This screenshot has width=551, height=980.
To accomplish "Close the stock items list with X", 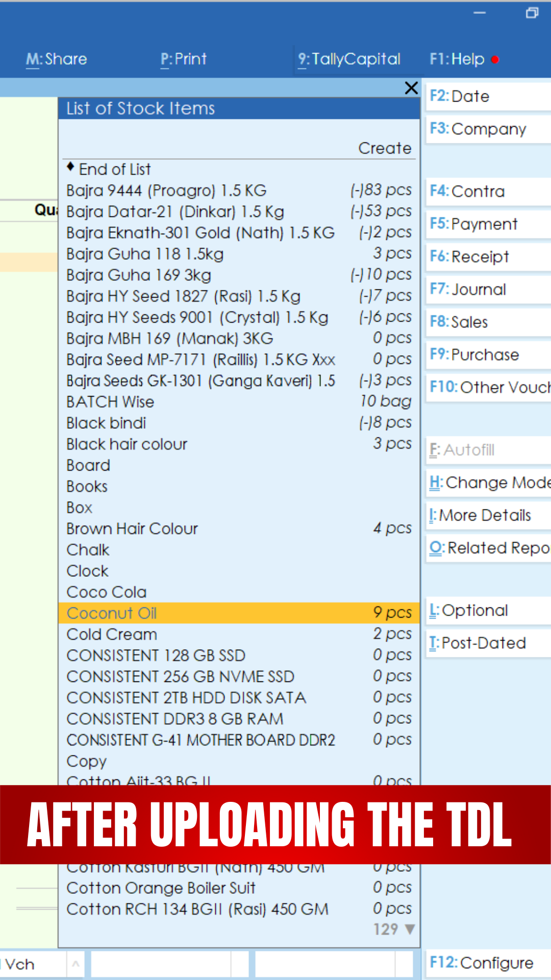I will [x=411, y=88].
